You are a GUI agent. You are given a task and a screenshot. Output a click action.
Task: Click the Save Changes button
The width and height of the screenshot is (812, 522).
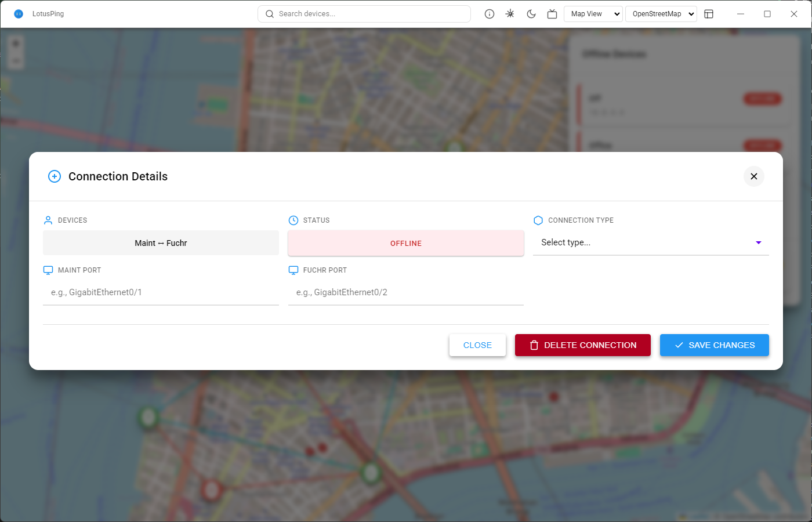pos(714,345)
